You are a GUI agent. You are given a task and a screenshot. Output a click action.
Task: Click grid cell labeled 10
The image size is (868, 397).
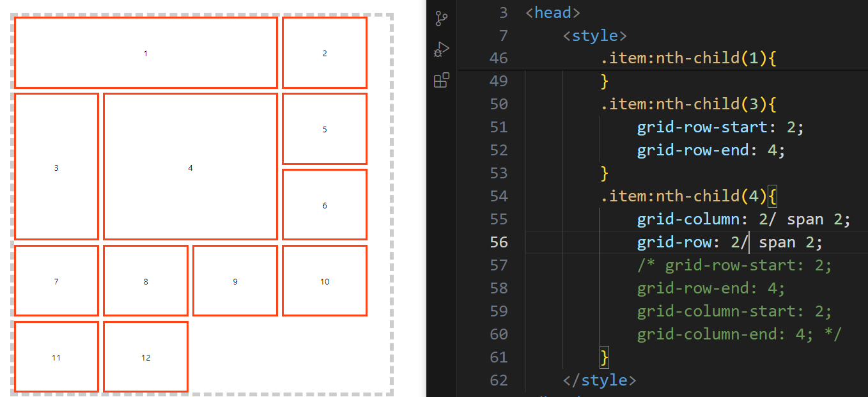325,281
